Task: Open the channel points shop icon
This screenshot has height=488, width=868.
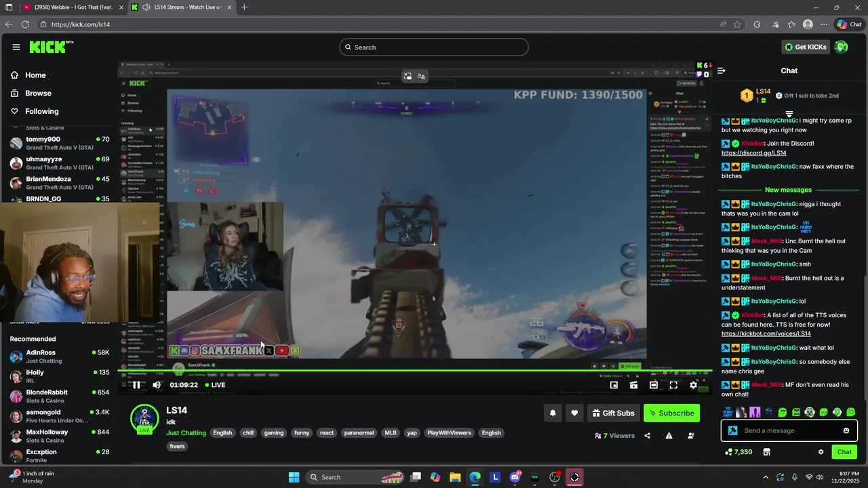Action: tap(767, 452)
